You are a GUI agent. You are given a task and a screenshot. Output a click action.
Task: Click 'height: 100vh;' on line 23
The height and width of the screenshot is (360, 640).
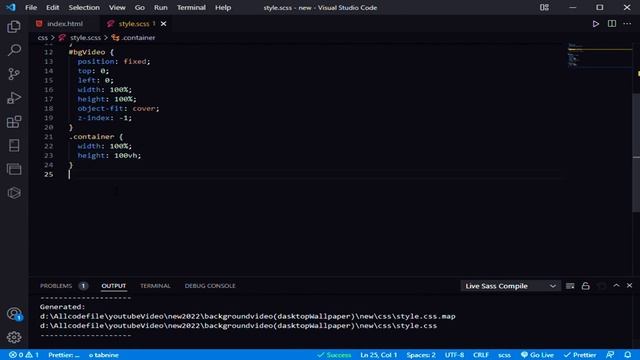(x=109, y=156)
